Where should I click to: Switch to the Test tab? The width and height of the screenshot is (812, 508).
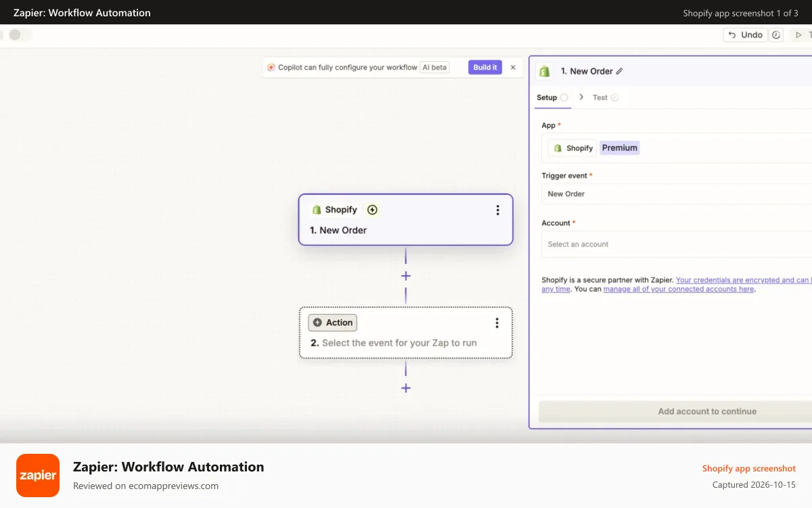click(x=605, y=98)
